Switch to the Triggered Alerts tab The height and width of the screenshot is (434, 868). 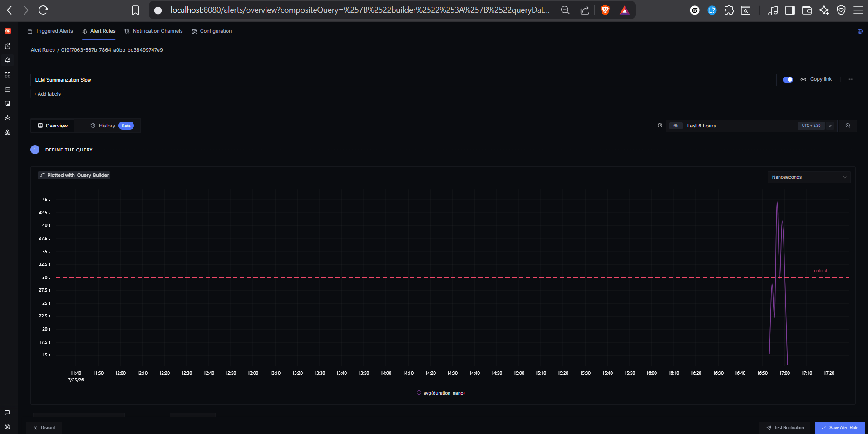50,31
